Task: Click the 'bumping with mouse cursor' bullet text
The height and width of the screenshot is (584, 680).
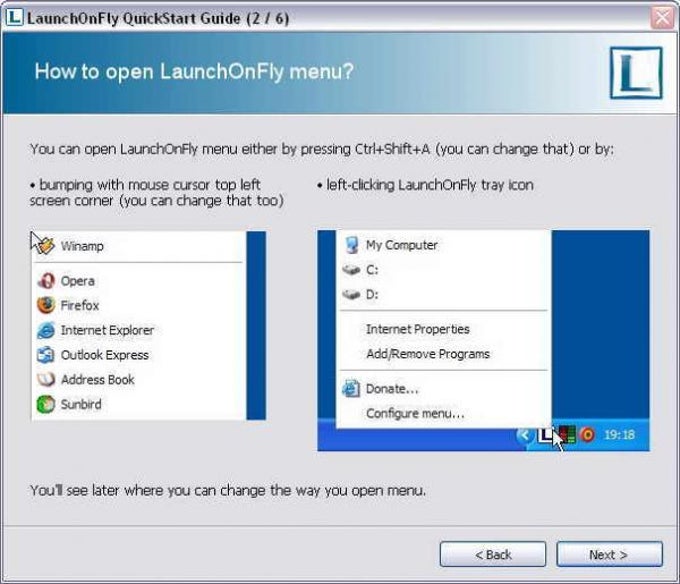Action: coord(157,192)
